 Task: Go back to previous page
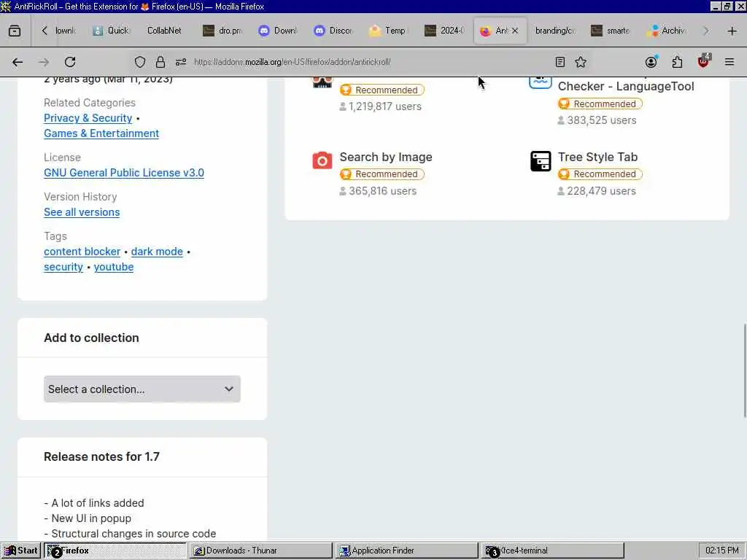pos(18,62)
